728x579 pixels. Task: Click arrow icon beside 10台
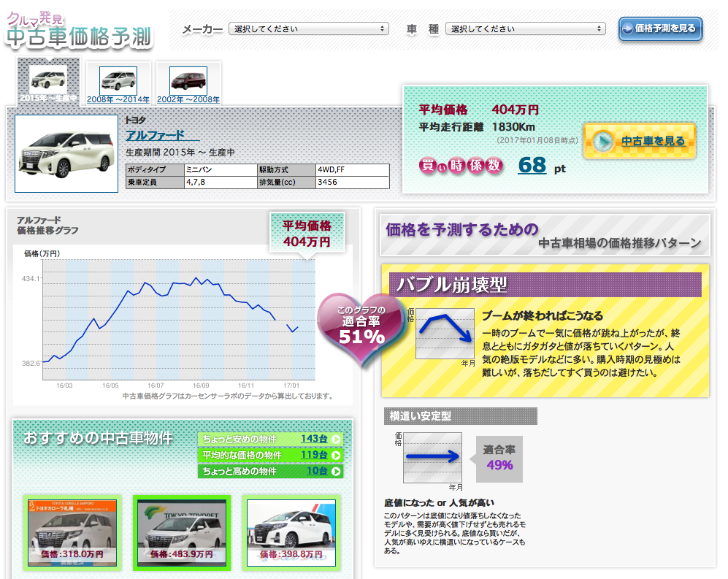(x=336, y=471)
